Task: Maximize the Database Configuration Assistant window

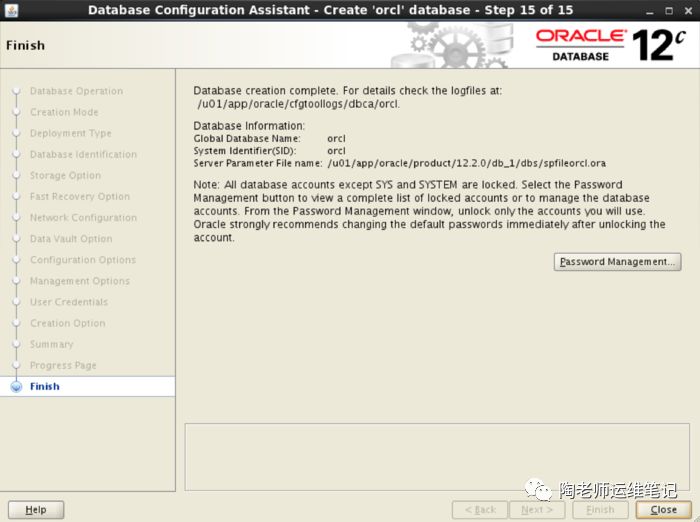Action: pos(669,11)
